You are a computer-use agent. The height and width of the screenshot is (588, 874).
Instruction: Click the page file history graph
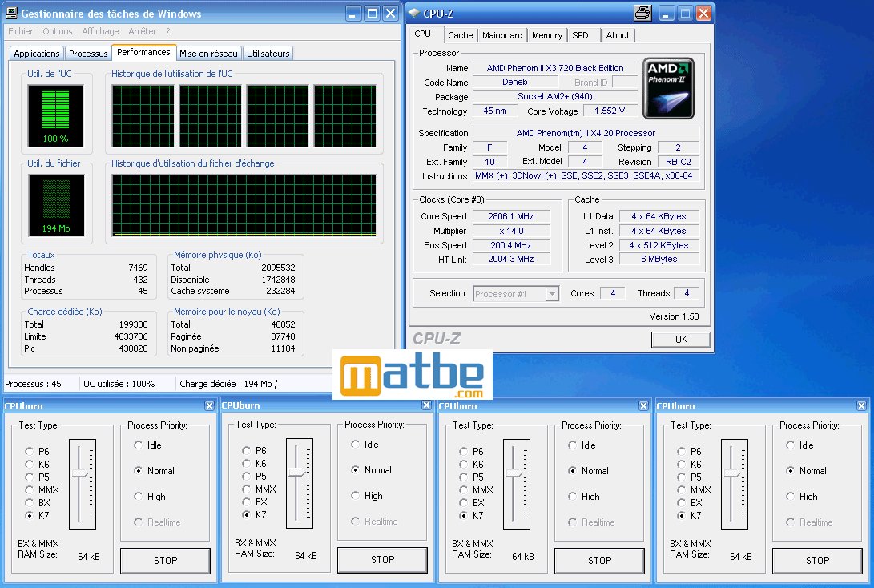point(244,205)
